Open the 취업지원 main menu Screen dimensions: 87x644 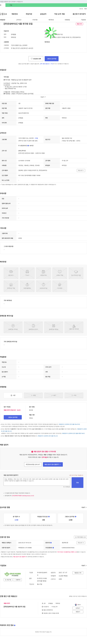click(x=29, y=14)
